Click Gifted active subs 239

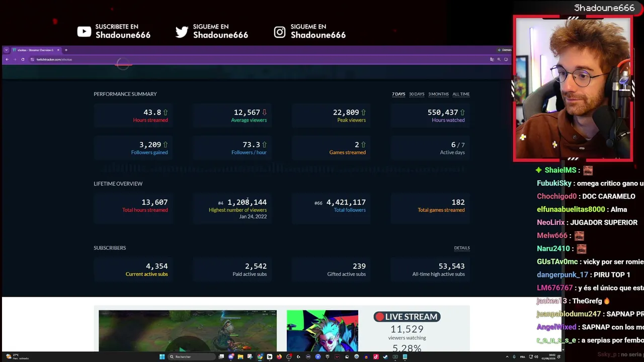point(359,266)
